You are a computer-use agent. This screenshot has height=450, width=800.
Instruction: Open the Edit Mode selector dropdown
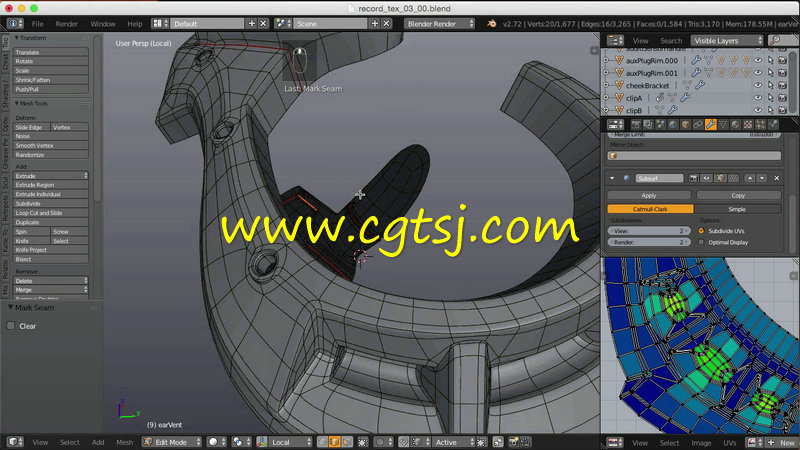[172, 442]
